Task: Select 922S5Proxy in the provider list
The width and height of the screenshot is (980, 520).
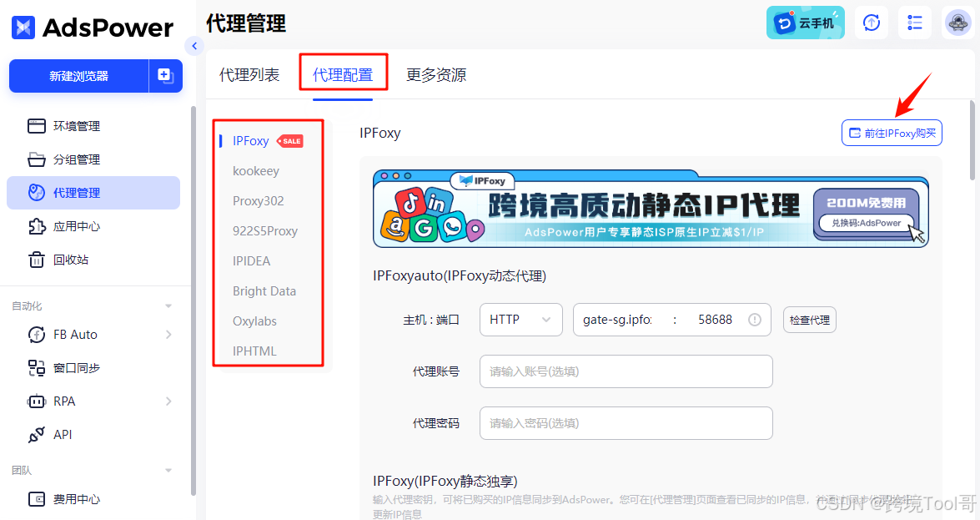Action: (265, 231)
